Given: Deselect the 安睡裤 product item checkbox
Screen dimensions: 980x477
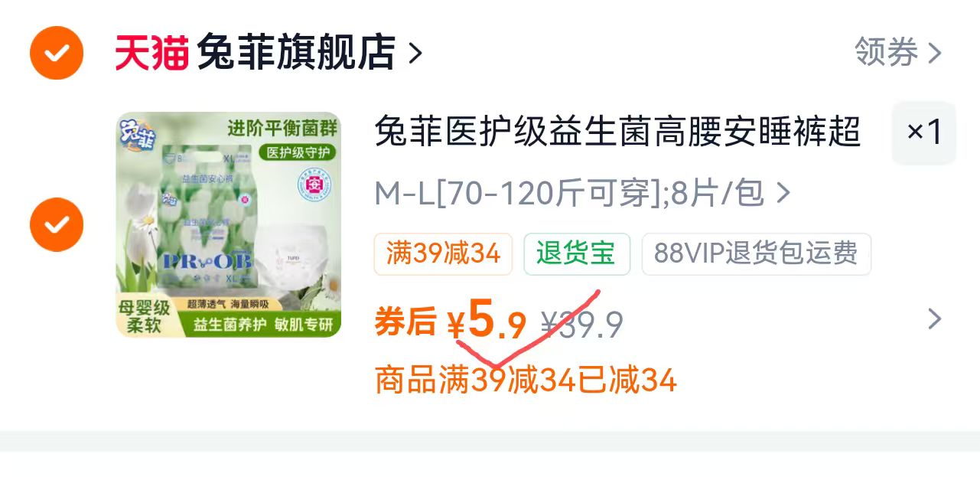Looking at the screenshot, I should [x=56, y=224].
